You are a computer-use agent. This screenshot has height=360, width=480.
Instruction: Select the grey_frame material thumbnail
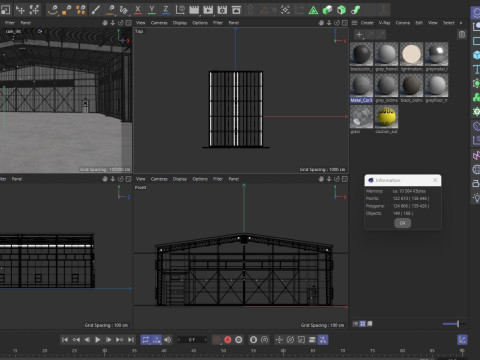[386, 54]
